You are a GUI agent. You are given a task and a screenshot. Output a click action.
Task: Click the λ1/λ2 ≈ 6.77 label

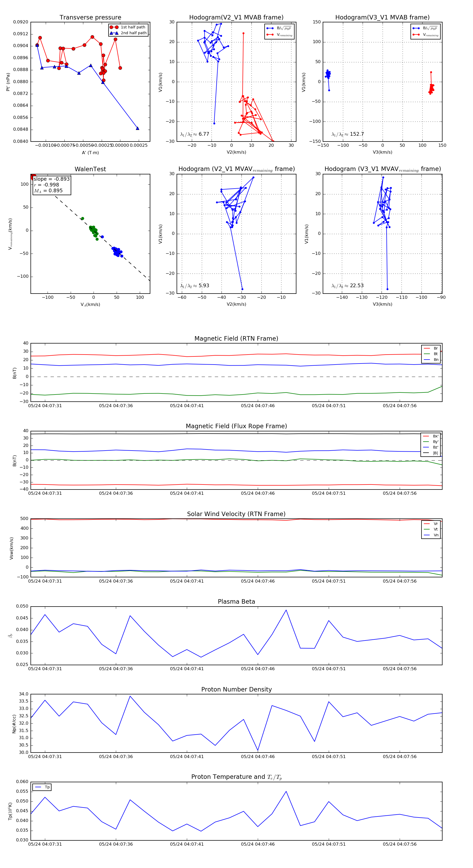point(194,134)
